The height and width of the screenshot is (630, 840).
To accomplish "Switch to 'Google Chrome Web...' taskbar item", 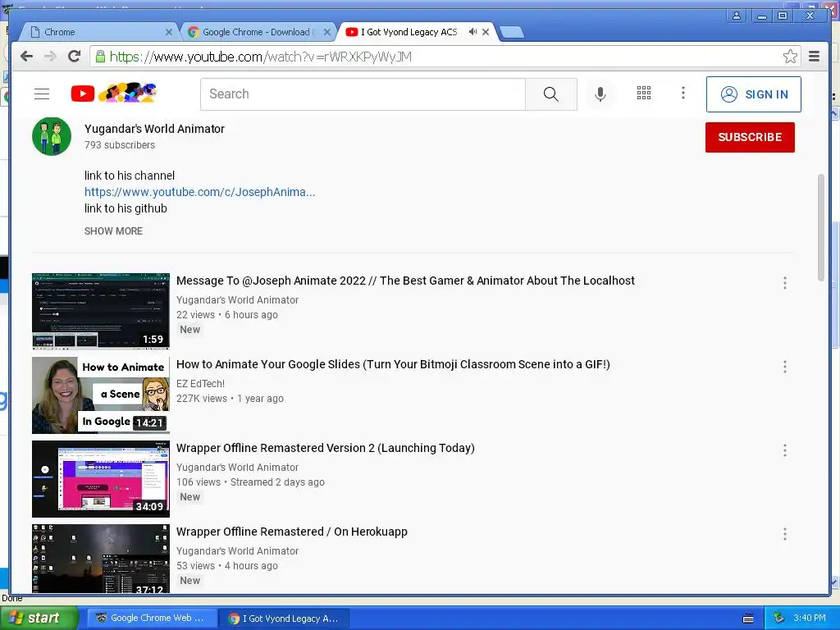I will coord(150,619).
